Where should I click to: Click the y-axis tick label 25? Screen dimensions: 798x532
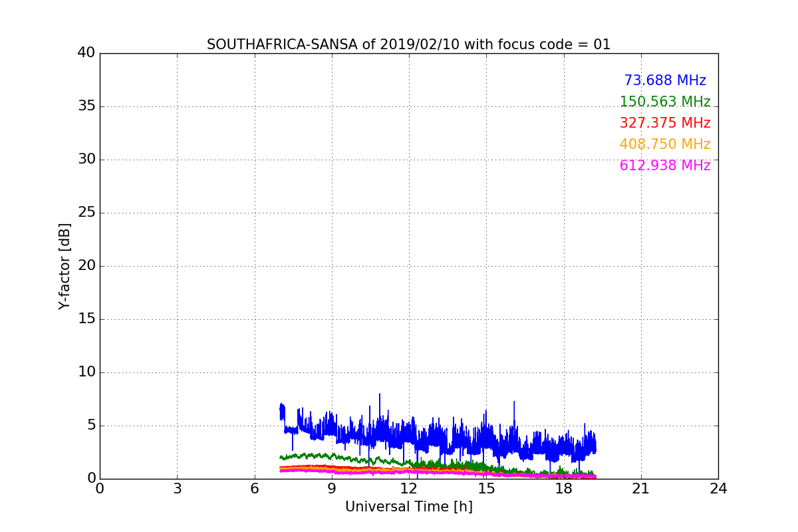[x=86, y=213]
